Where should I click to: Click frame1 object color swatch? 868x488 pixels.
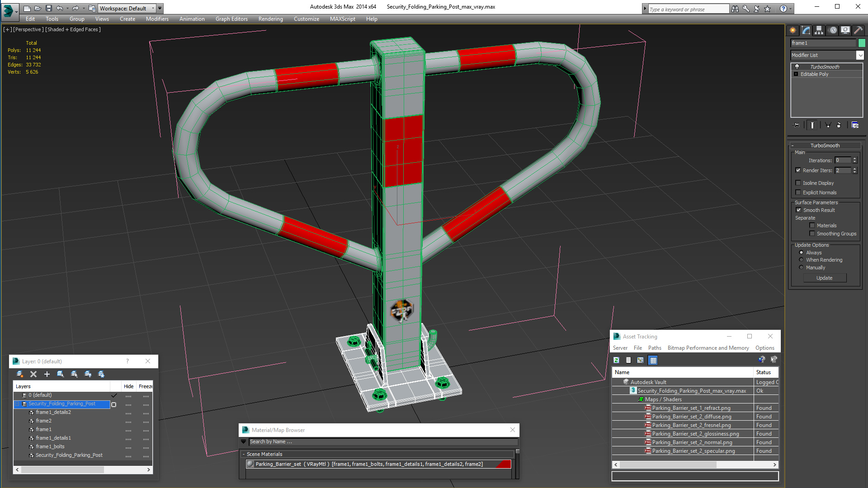pyautogui.click(x=862, y=43)
